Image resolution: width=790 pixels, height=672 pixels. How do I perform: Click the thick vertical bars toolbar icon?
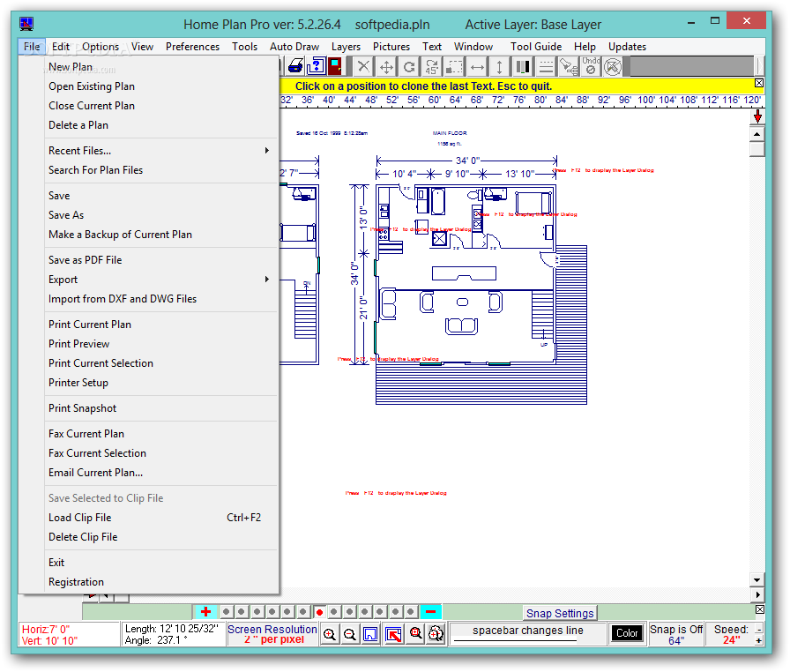(x=523, y=66)
